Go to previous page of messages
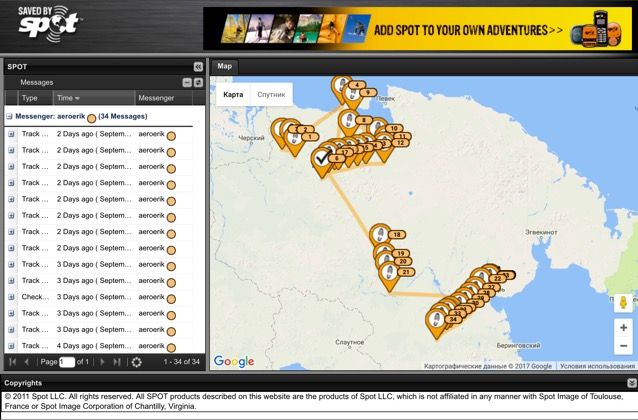 [27, 362]
